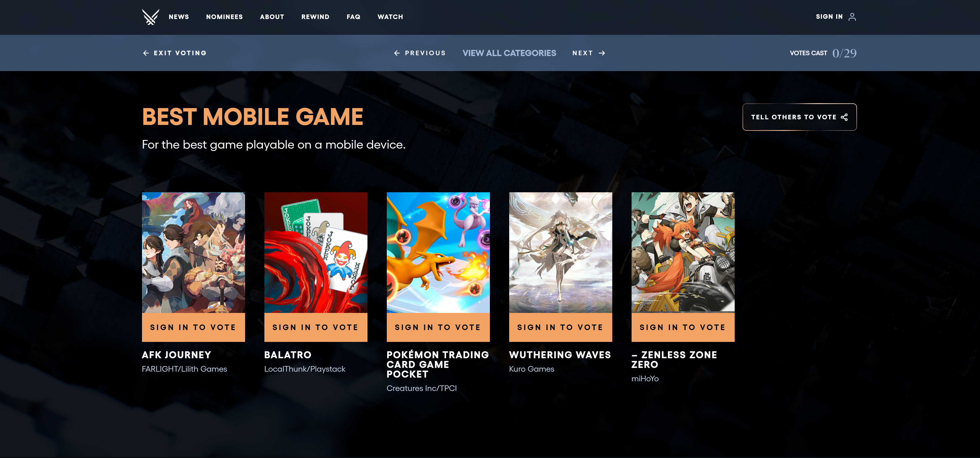Screen dimensions: 980x458
Task: Vote for Pokémon Trading Card Game Pocket
Action: coord(438,327)
